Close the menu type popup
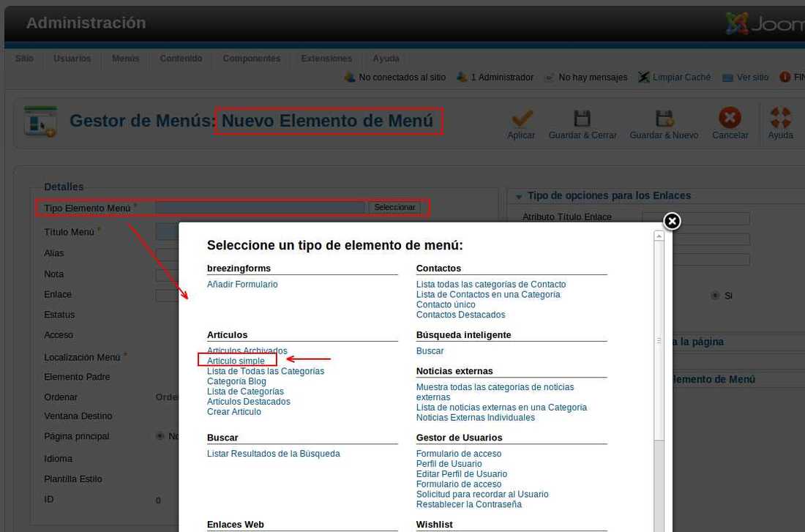The image size is (805, 532). click(x=672, y=221)
